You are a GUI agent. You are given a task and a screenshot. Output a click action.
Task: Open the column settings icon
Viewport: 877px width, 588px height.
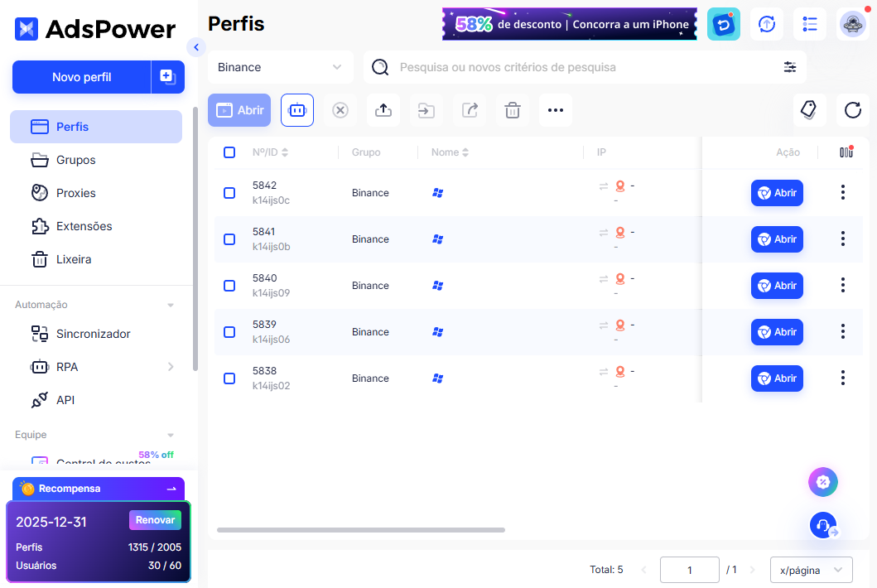click(x=846, y=152)
